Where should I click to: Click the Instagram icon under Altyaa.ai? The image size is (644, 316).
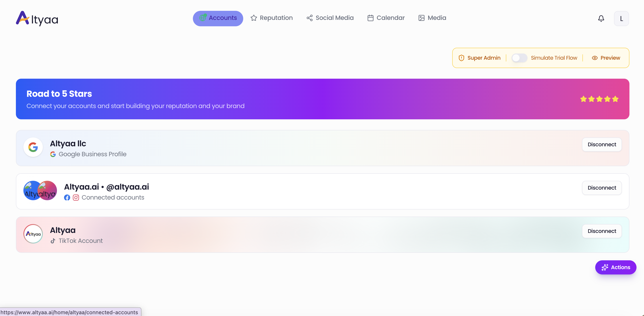76,198
